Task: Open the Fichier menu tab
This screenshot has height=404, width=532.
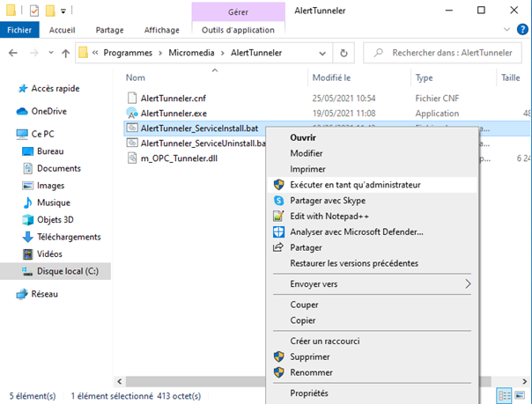Action: tap(18, 29)
